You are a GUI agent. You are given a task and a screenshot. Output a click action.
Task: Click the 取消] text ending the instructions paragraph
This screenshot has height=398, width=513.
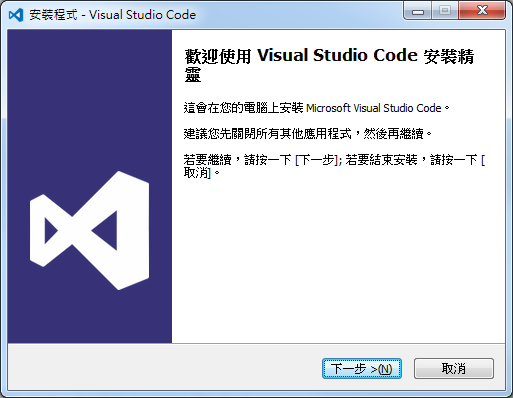[197, 173]
